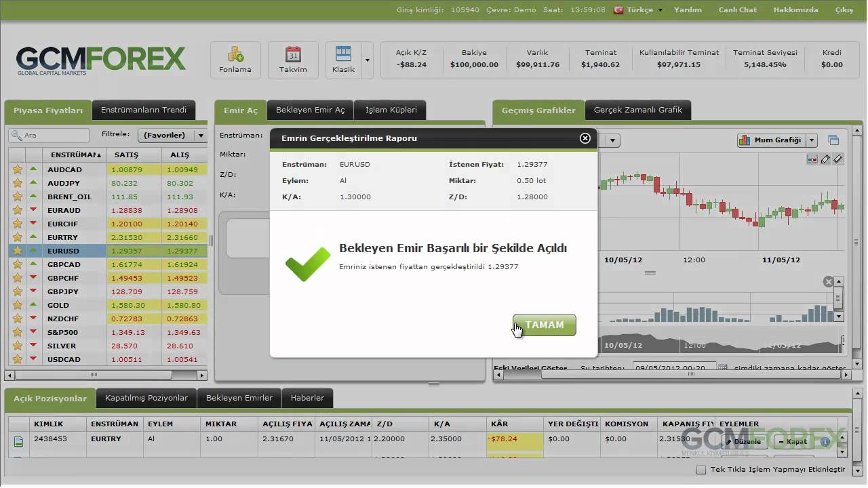
Task: Select the Piyasa Fiyatları tab
Action: 48,110
